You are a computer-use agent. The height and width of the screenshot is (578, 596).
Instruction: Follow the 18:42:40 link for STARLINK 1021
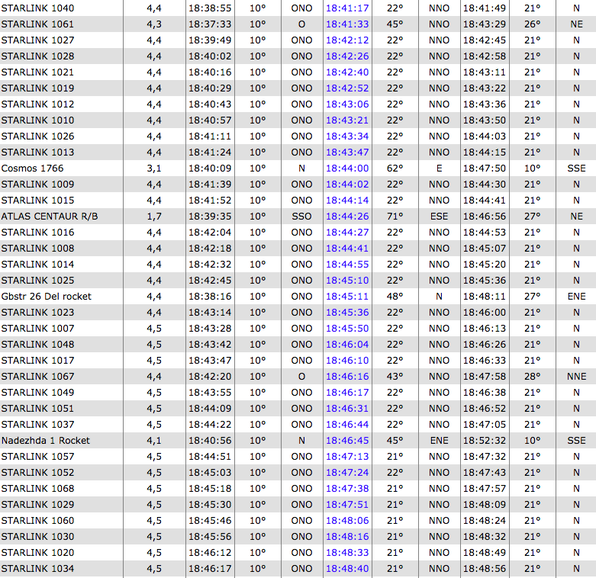click(x=347, y=72)
